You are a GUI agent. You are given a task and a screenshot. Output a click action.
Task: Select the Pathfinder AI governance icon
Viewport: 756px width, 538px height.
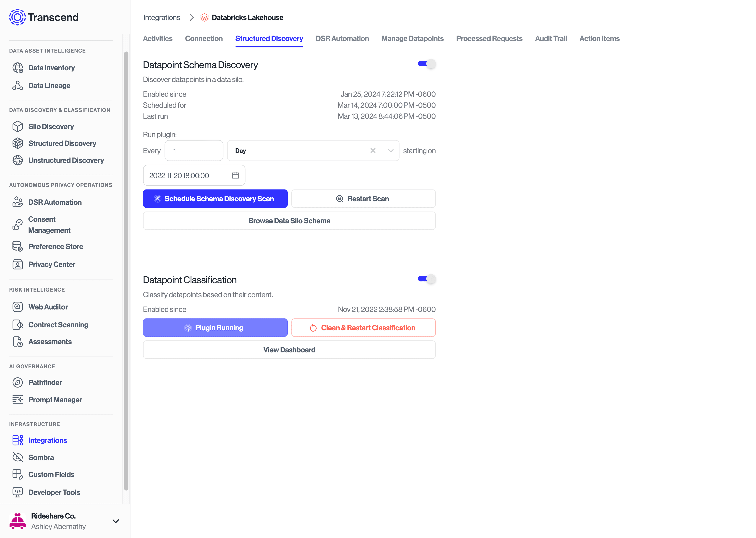click(18, 382)
